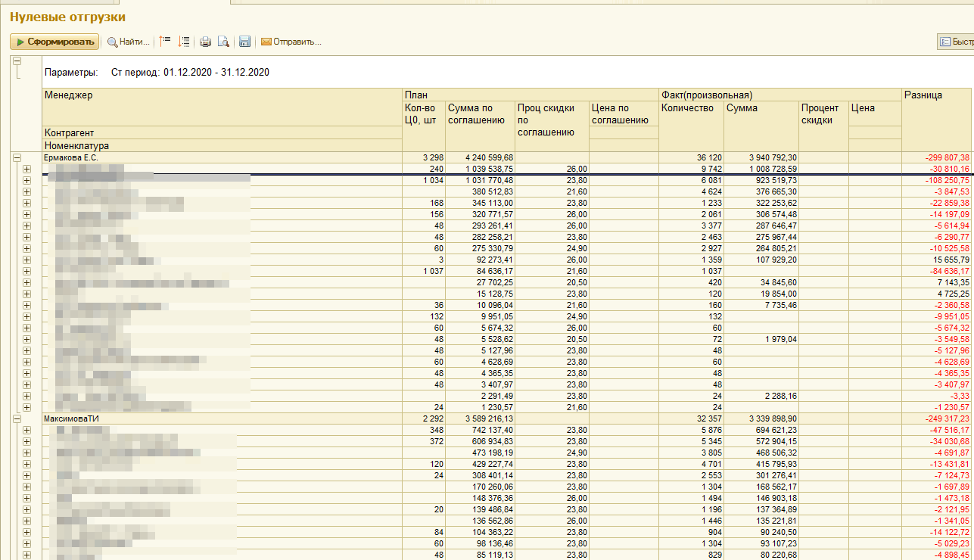Collapse all groups using the red up-arrow icon
This screenshot has height=560, width=974.
tap(165, 42)
